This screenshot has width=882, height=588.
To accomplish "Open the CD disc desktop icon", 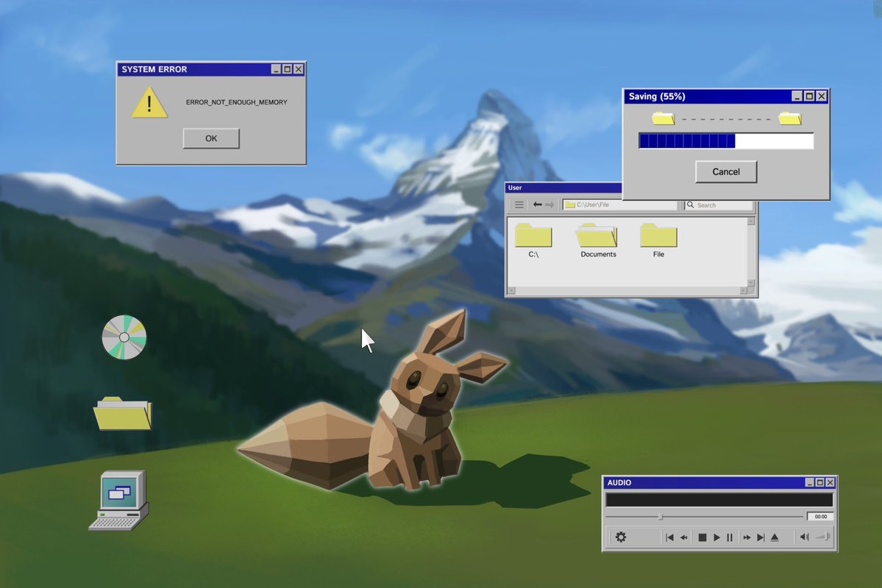I will (x=124, y=337).
